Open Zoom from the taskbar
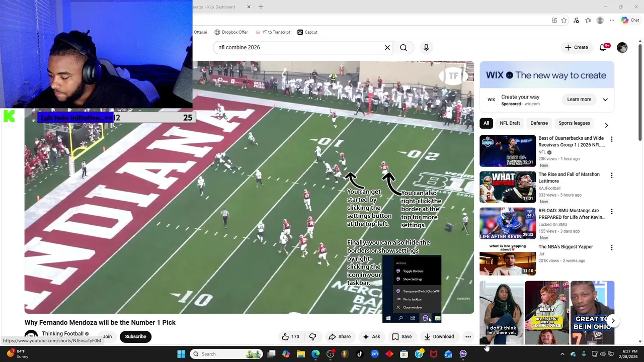644x362 pixels. (x=374, y=354)
